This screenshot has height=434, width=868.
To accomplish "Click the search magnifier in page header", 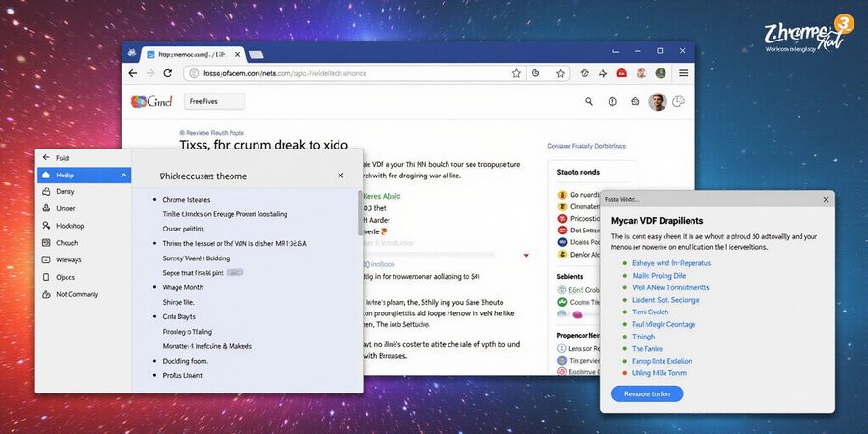I will pyautogui.click(x=589, y=102).
